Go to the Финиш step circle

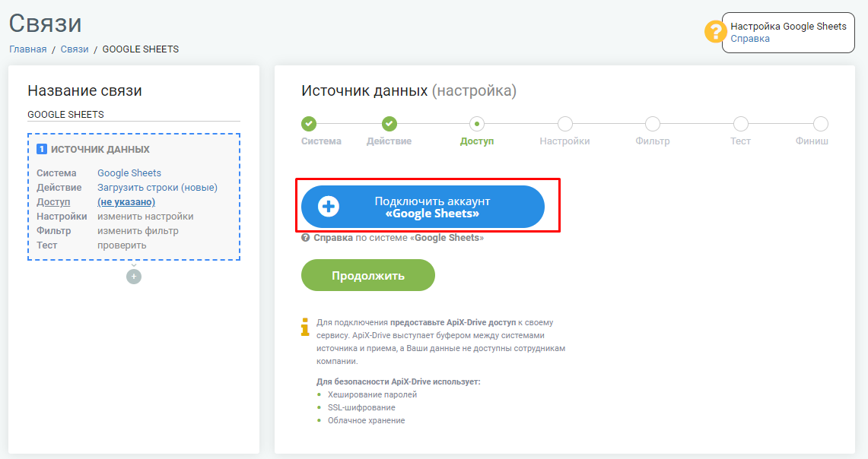click(x=820, y=123)
